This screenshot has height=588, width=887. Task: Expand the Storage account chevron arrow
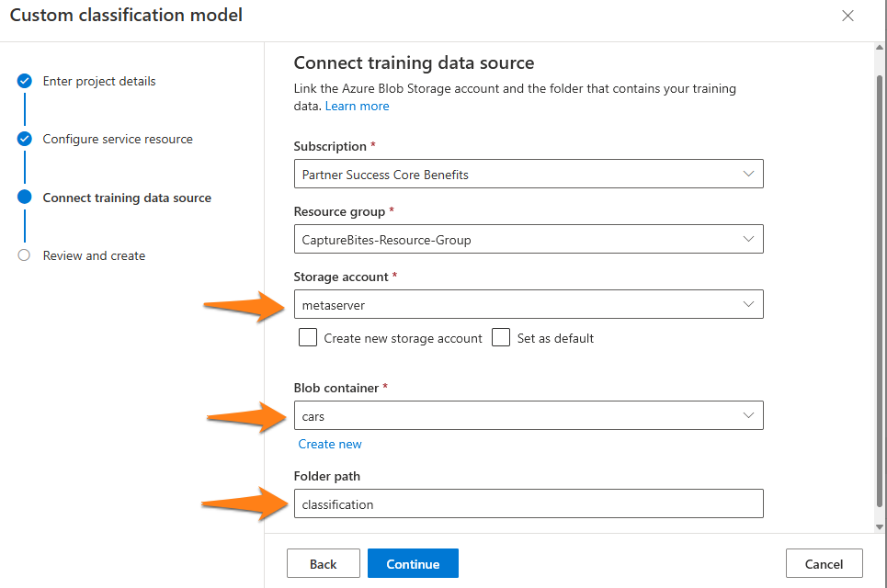(x=748, y=304)
